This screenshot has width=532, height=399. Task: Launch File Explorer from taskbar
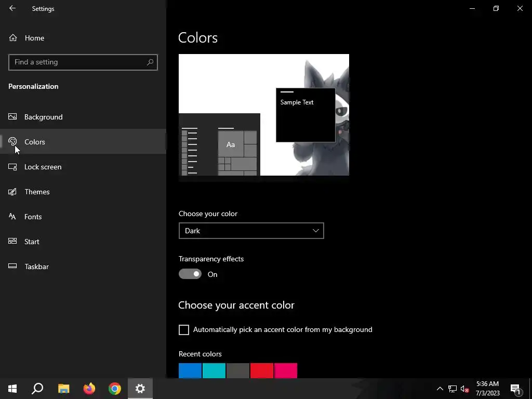click(x=63, y=389)
